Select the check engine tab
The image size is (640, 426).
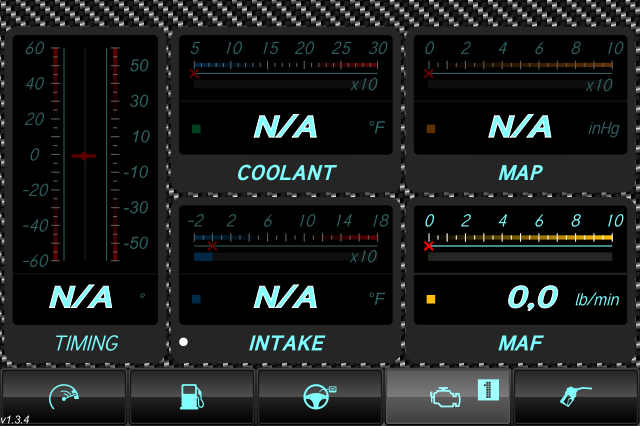448,397
